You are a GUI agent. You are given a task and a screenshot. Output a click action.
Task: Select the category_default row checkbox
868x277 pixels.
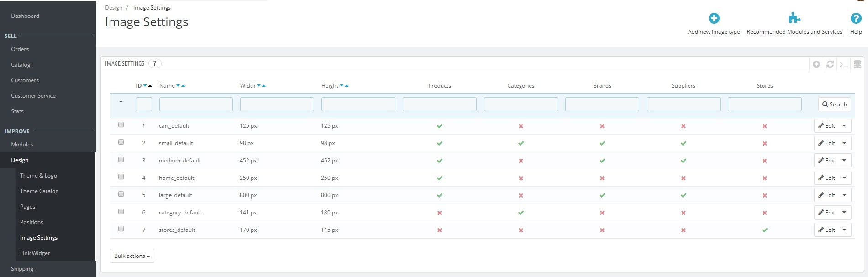point(121,211)
